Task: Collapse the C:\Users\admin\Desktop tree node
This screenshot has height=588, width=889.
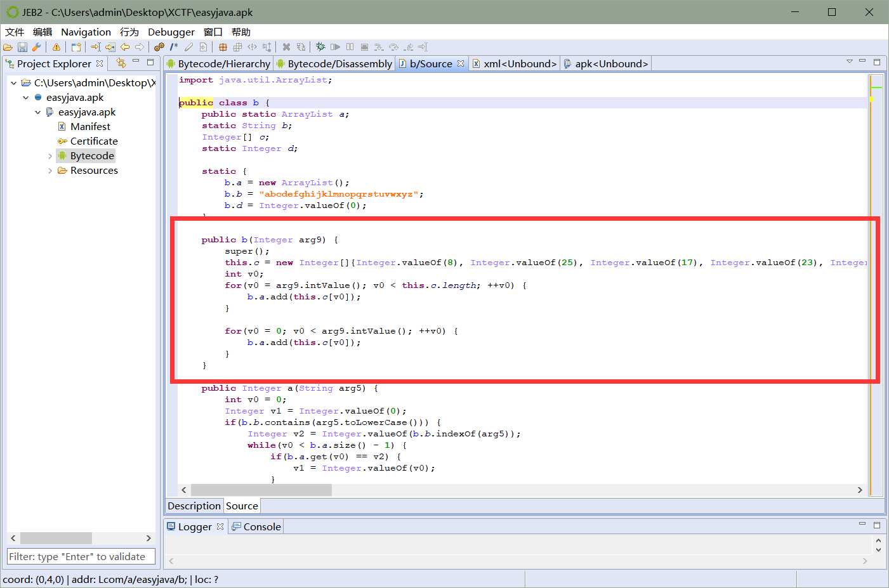Action: pyautogui.click(x=13, y=82)
